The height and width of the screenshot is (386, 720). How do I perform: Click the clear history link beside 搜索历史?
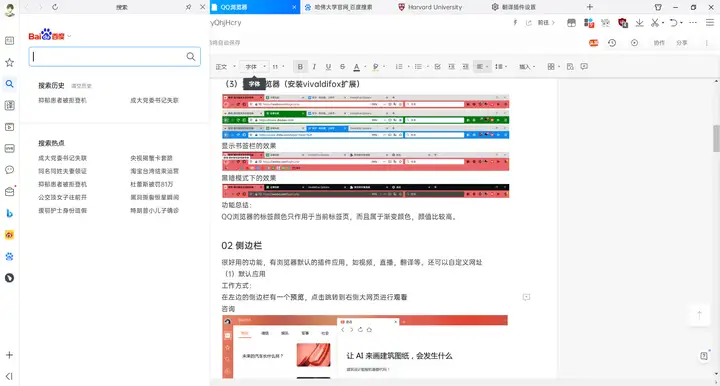point(81,86)
